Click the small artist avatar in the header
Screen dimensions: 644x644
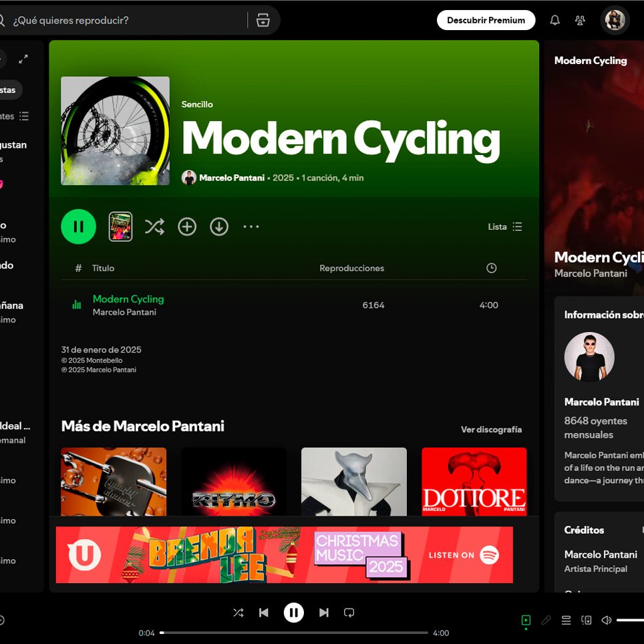pyautogui.click(x=189, y=178)
